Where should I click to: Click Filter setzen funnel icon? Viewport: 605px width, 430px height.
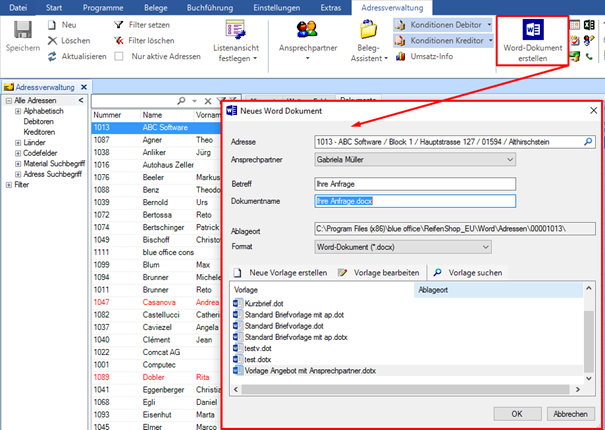[x=118, y=25]
